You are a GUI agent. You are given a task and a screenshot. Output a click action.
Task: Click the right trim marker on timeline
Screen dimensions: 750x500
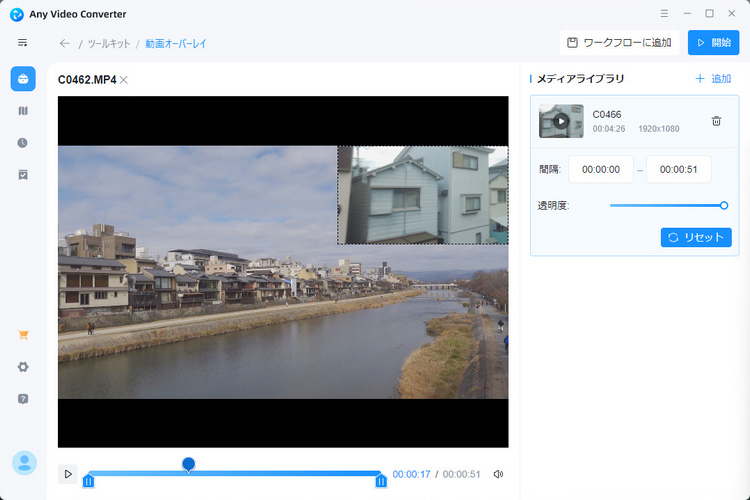click(x=381, y=480)
